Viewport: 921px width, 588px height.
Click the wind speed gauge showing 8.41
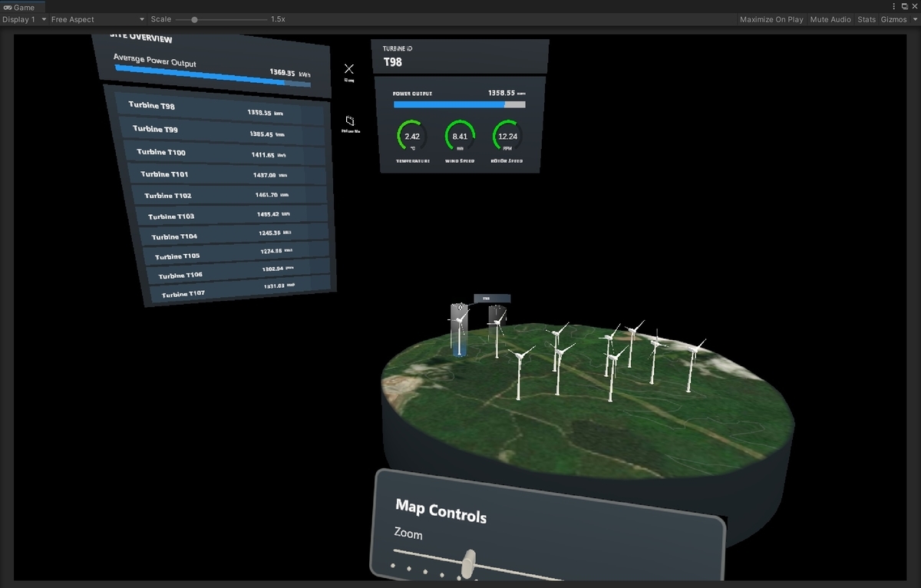click(460, 136)
